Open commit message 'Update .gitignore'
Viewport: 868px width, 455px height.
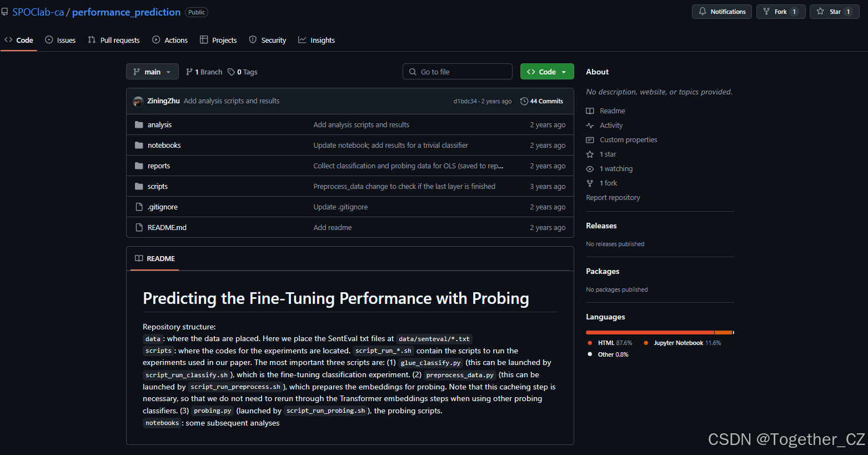point(340,207)
